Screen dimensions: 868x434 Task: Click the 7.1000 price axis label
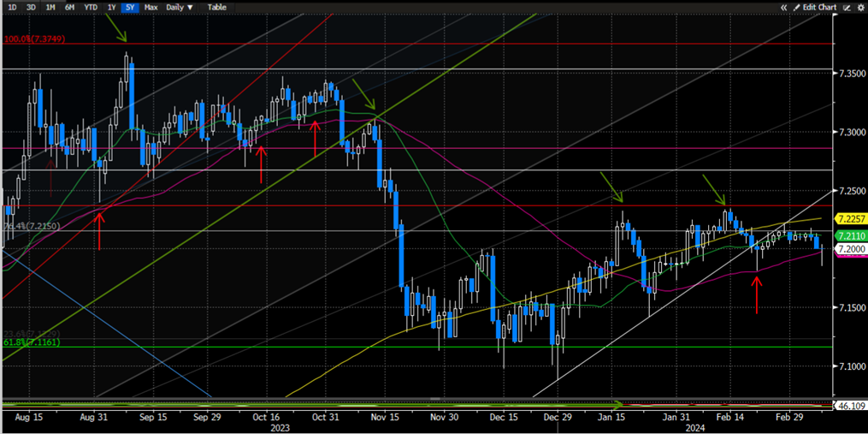click(851, 366)
